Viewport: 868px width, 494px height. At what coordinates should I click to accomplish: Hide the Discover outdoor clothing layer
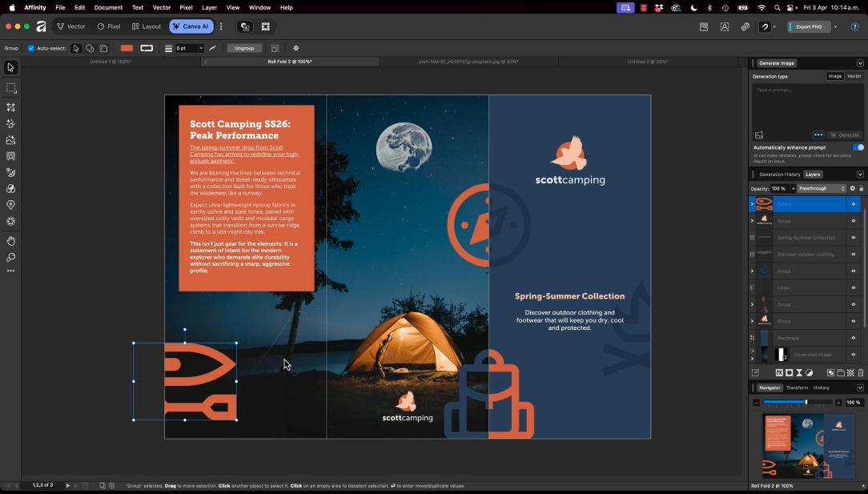[x=853, y=254]
